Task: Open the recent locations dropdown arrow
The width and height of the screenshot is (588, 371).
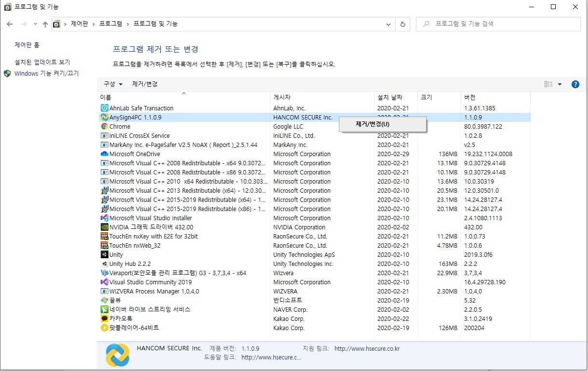Action: tap(35, 24)
